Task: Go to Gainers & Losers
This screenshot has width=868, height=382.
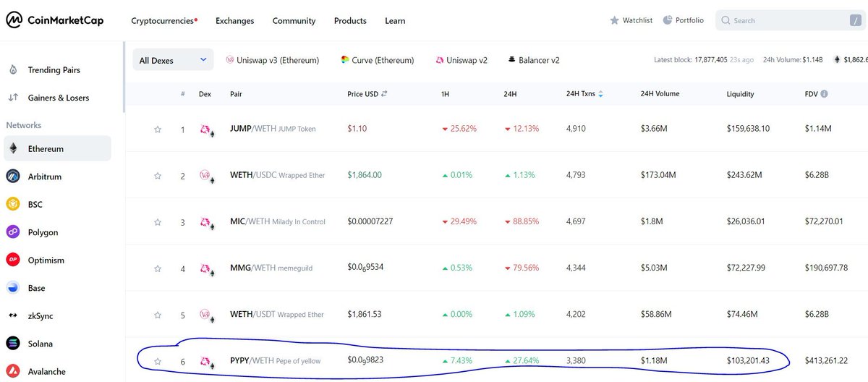Action: click(59, 98)
